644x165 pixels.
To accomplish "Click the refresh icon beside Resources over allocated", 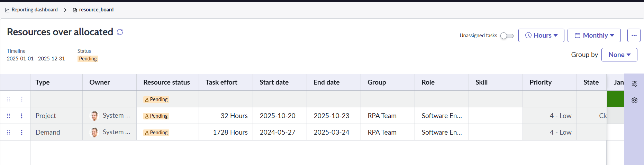I will pyautogui.click(x=120, y=32).
